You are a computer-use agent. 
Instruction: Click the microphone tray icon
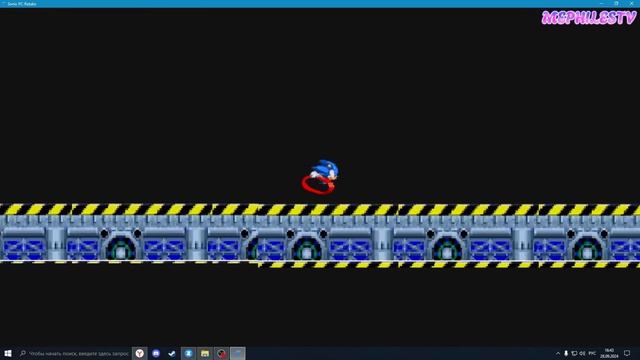(x=566, y=353)
